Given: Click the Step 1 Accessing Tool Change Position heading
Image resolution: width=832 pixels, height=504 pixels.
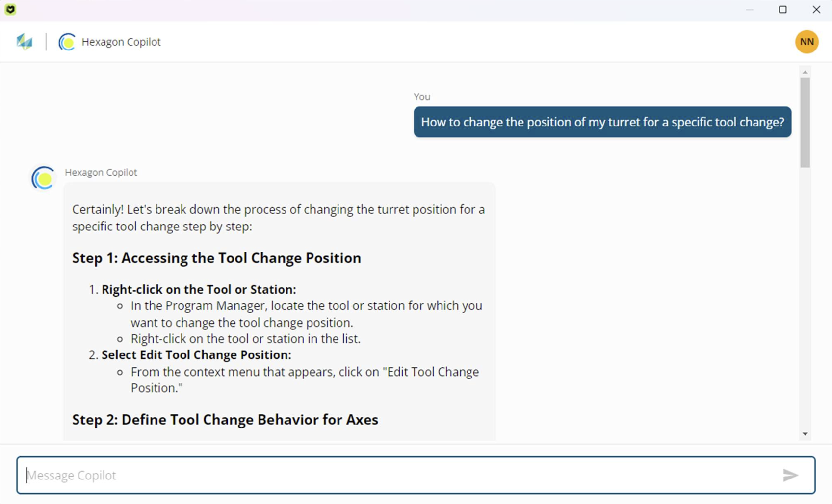Looking at the screenshot, I should (216, 258).
